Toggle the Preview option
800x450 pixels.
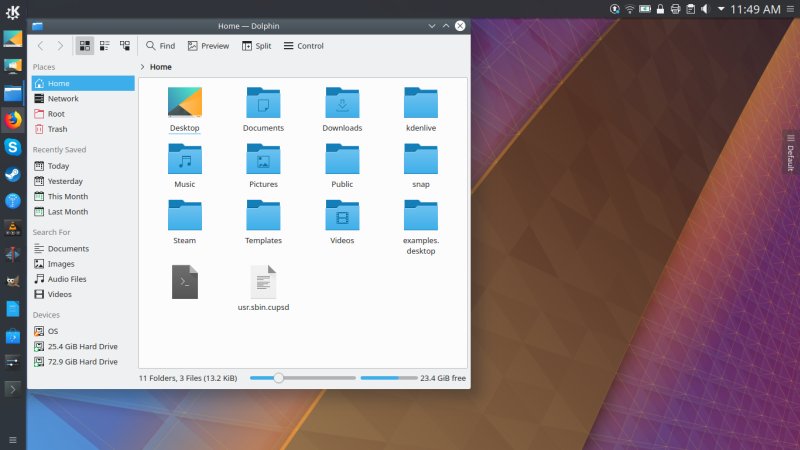208,46
